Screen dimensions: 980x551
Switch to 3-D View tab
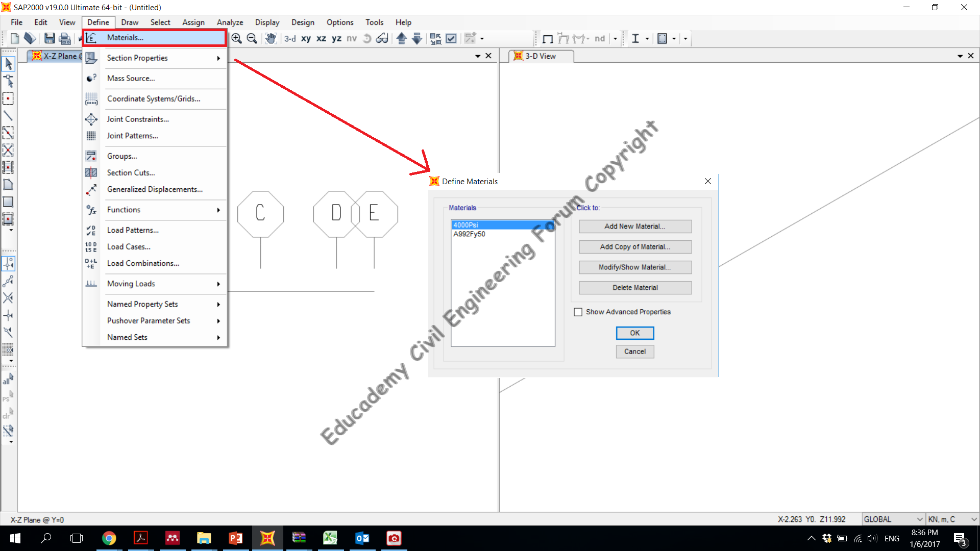541,56
